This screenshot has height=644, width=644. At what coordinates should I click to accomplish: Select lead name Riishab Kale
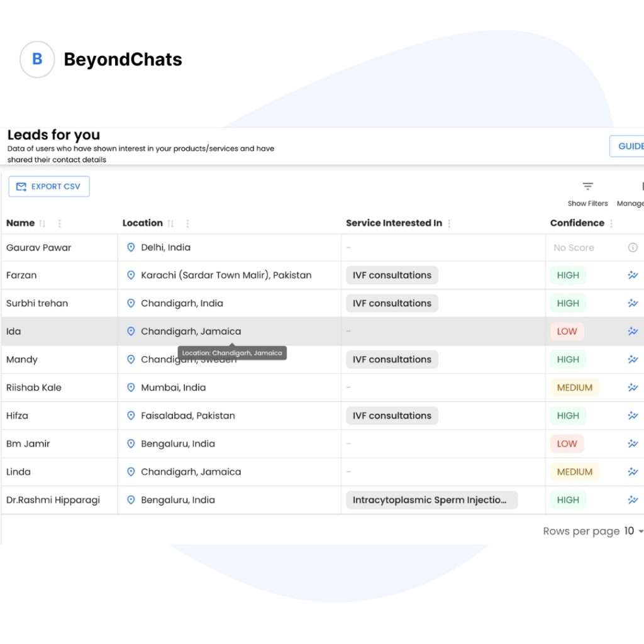click(34, 387)
